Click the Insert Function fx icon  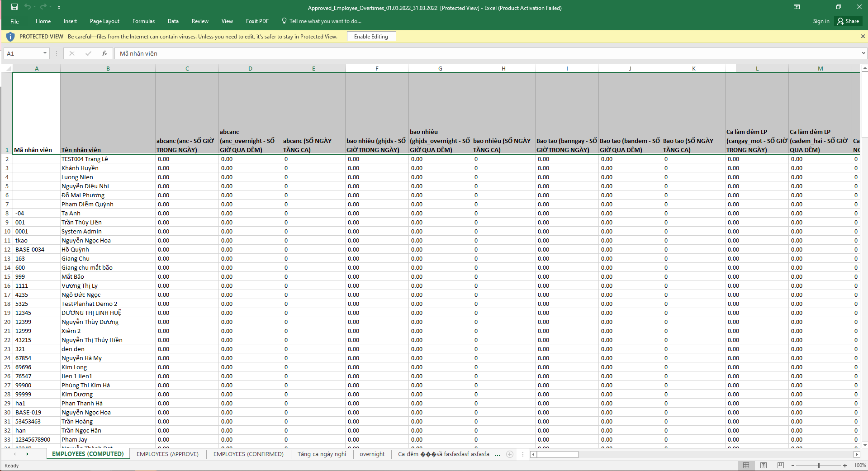(104, 53)
